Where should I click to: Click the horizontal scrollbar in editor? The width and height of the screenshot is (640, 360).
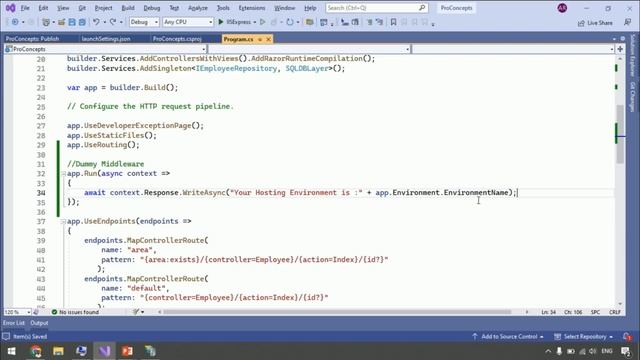click(x=337, y=312)
